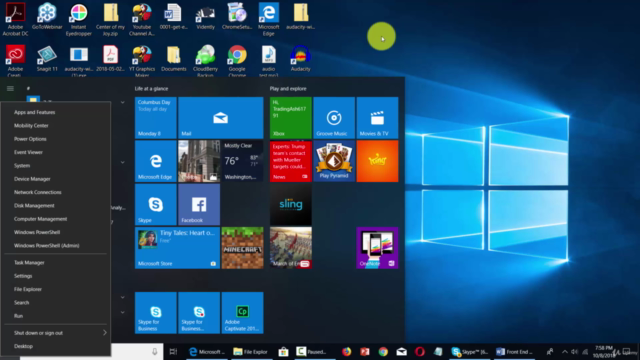Open the Groove Music tile
This screenshot has width=640, height=360.
pos(334,118)
